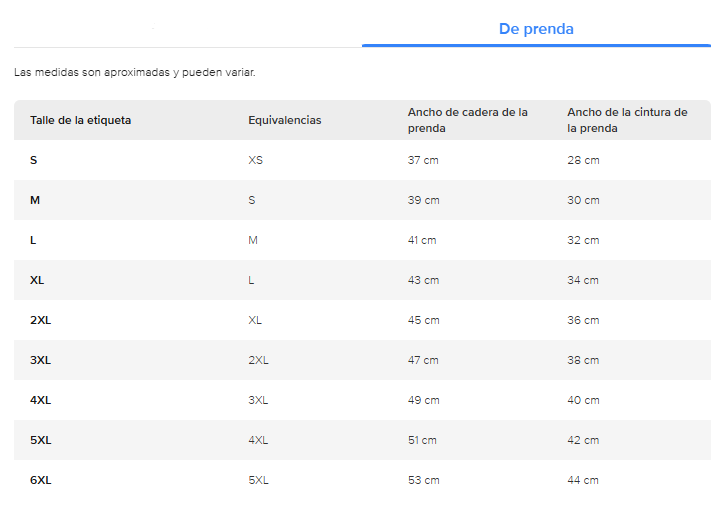
Task: Select the 40 cm waist width cell
Action: click(583, 400)
